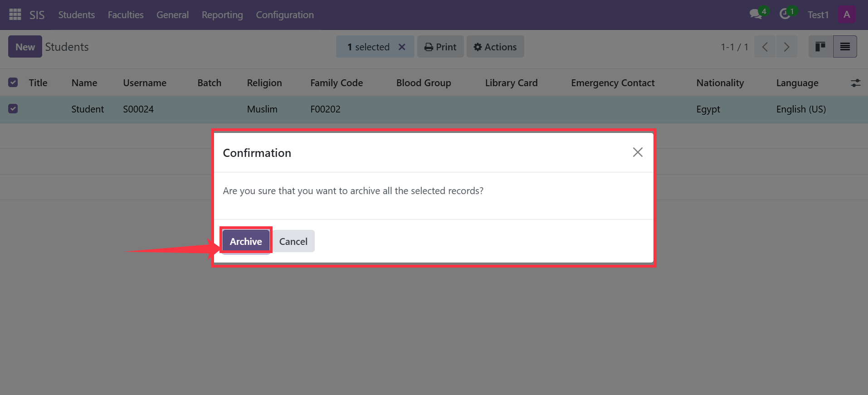The width and height of the screenshot is (868, 395).
Task: Expand the Configuration menu
Action: tap(285, 15)
